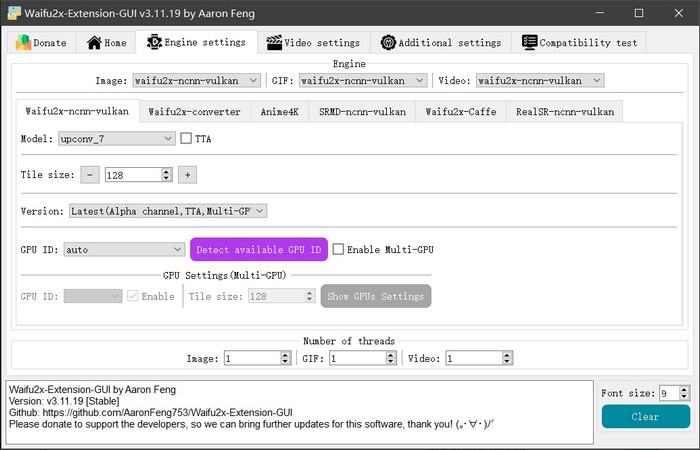Click the Video threads number field

click(474, 358)
